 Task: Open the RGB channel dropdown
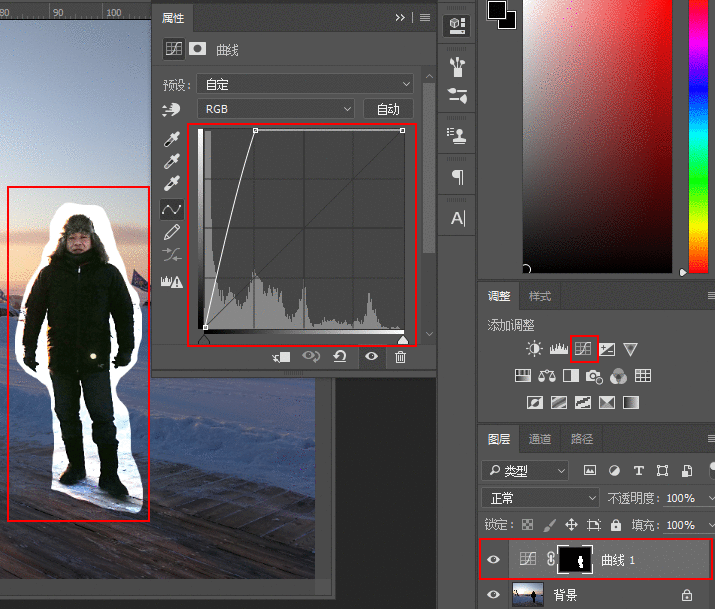point(277,109)
